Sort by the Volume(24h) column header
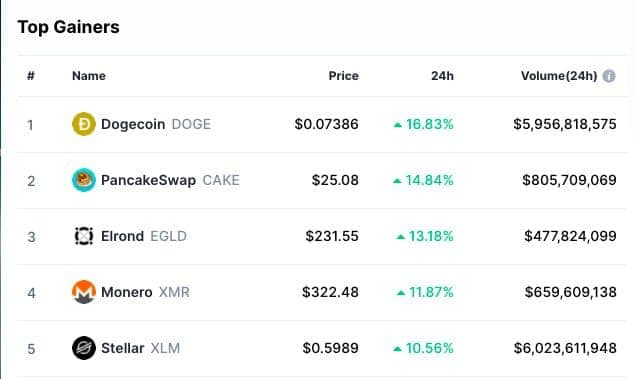Image resolution: width=637 pixels, height=379 pixels. [x=559, y=76]
